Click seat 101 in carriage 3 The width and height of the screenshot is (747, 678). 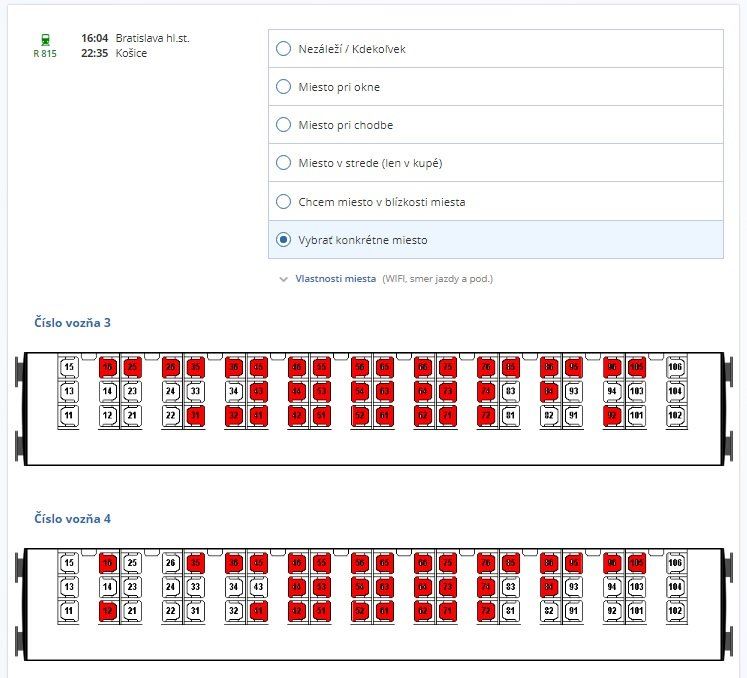coord(636,414)
